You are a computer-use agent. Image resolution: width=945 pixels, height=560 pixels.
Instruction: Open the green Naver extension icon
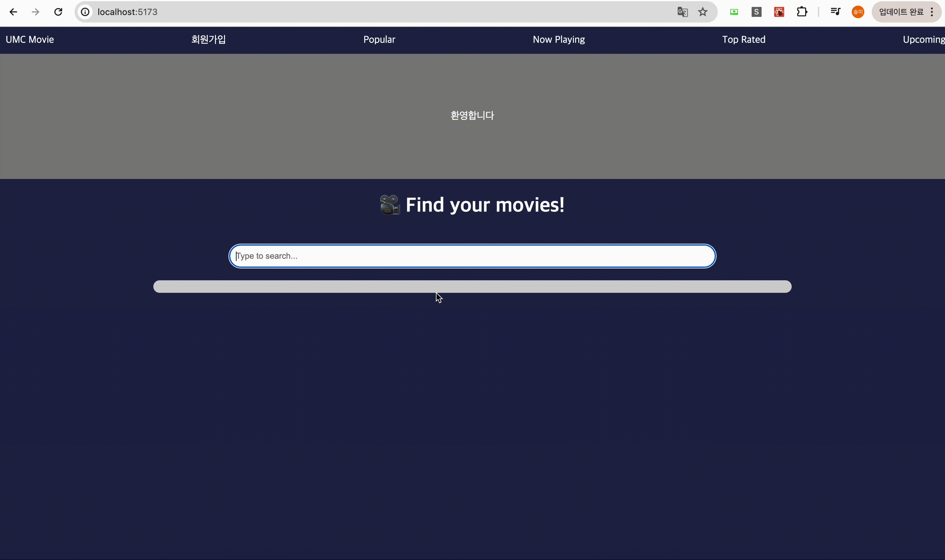click(x=734, y=12)
